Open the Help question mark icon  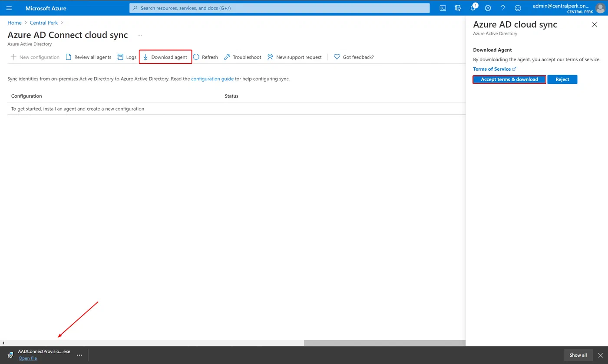(503, 8)
